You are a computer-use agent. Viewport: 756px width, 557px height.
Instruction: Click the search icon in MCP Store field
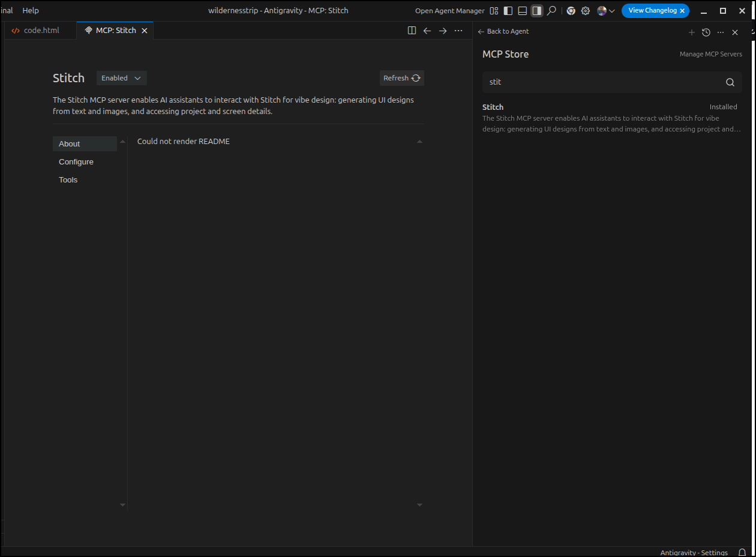730,82
